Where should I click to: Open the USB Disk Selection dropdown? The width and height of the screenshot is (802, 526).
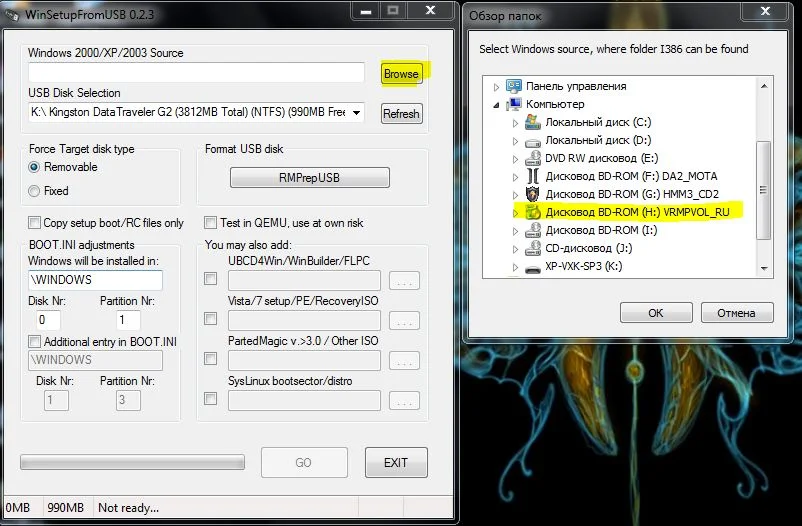(x=357, y=112)
